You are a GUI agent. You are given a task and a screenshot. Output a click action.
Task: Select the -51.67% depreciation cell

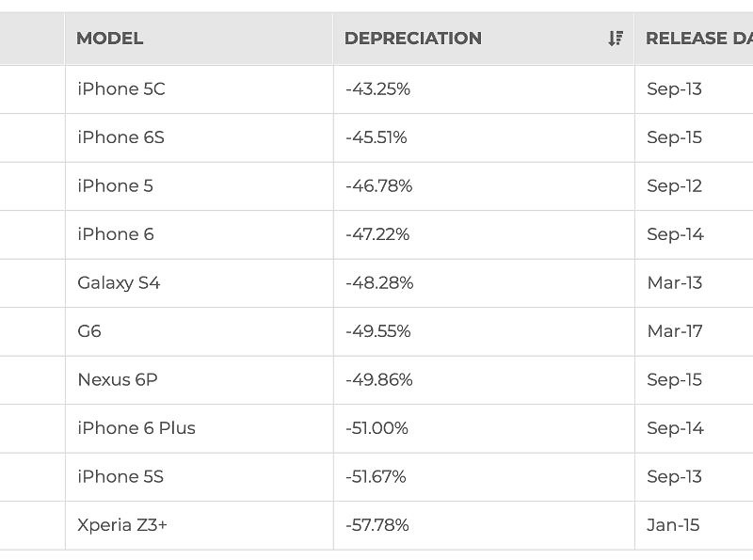pyautogui.click(x=376, y=477)
